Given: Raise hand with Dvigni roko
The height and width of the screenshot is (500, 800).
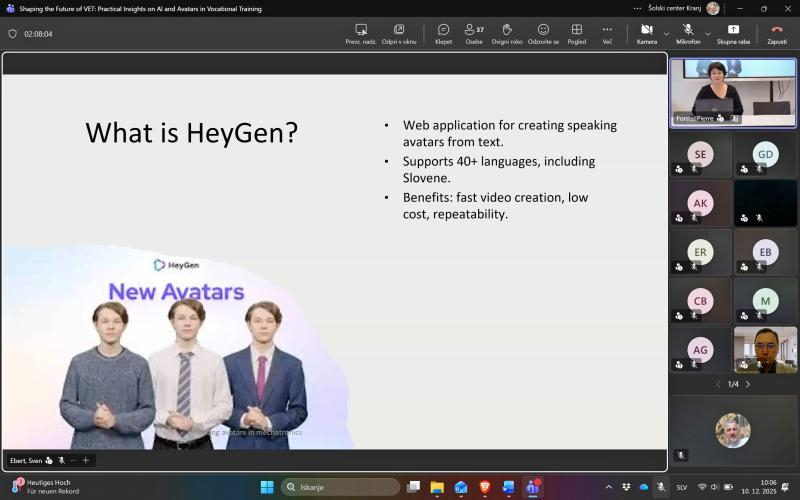Looking at the screenshot, I should pyautogui.click(x=508, y=34).
